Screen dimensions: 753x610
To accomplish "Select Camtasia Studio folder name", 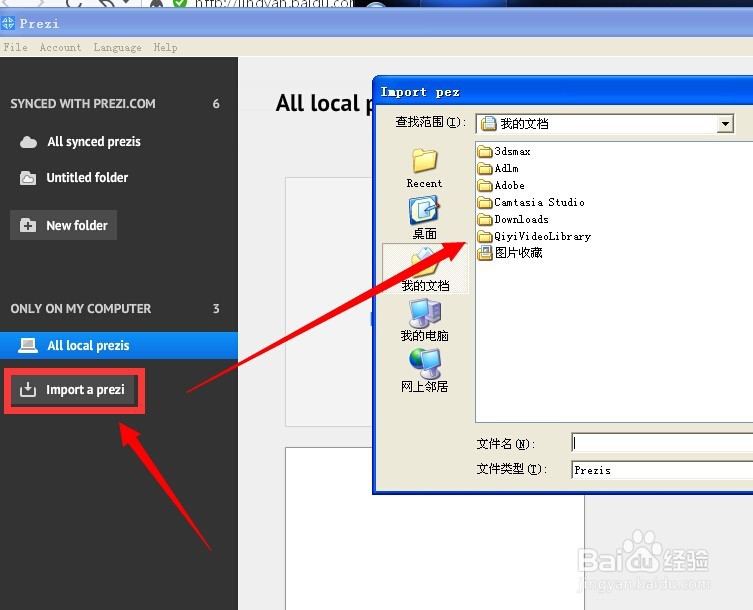I will [x=539, y=202].
